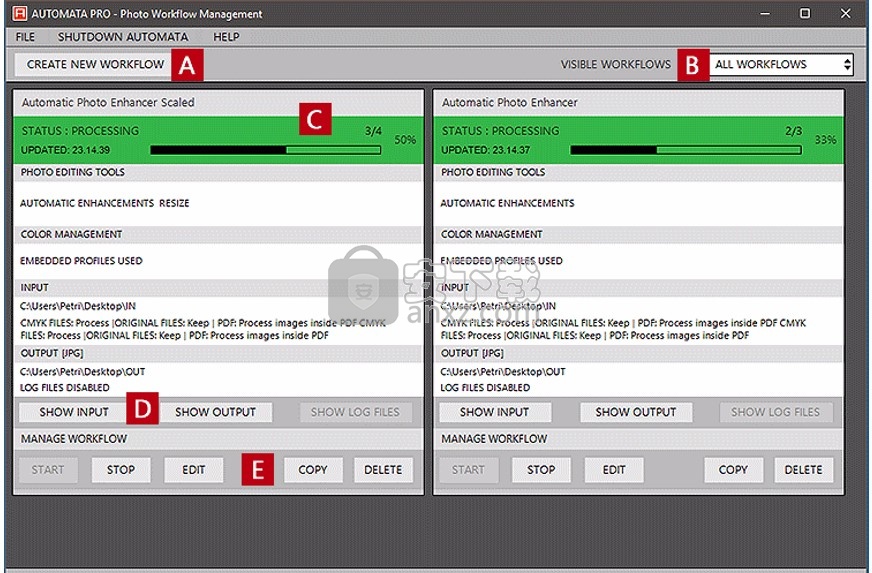Screen dimensions: 872x573
Task: Click the Automata Pro app icon in title bar
Action: [19, 13]
